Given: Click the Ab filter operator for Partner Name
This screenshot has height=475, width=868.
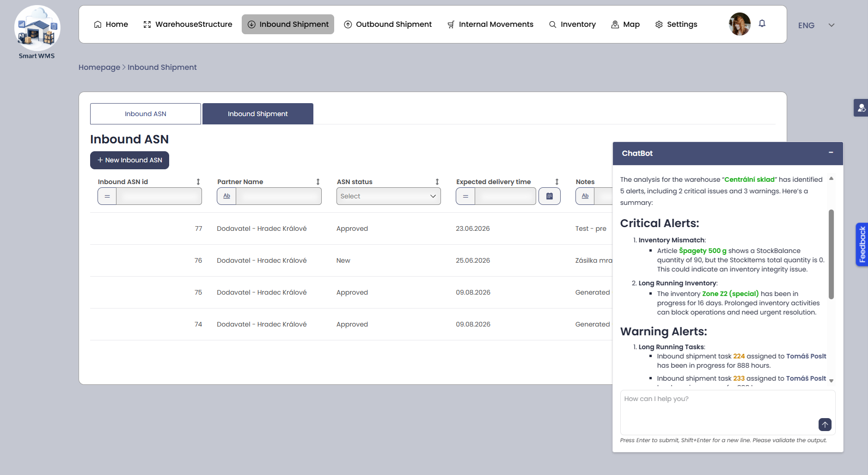Looking at the screenshot, I should (x=226, y=196).
